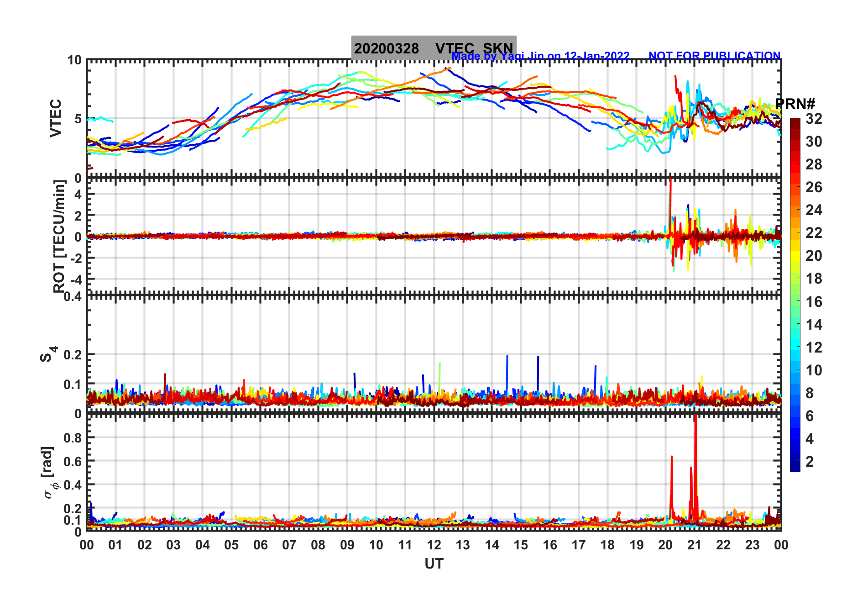This screenshot has height=590, width=868.
Task: Click colorbar tick label 10
Action: (x=814, y=370)
